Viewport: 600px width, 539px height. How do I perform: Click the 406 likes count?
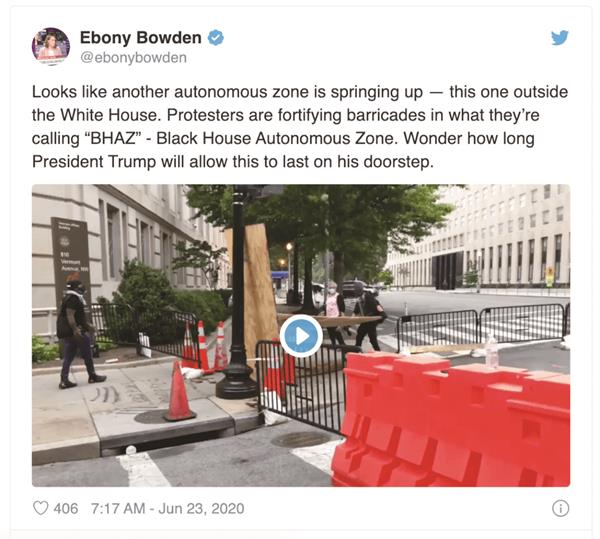pyautogui.click(x=66, y=508)
